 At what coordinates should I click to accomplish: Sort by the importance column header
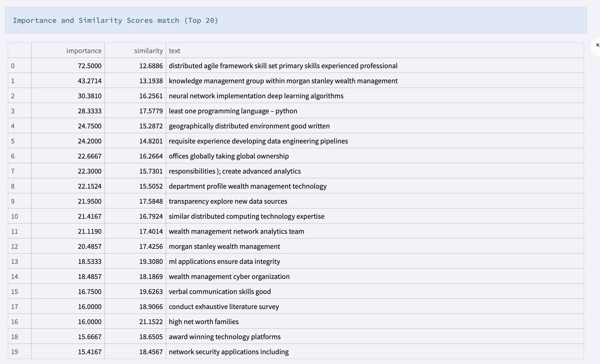point(84,51)
